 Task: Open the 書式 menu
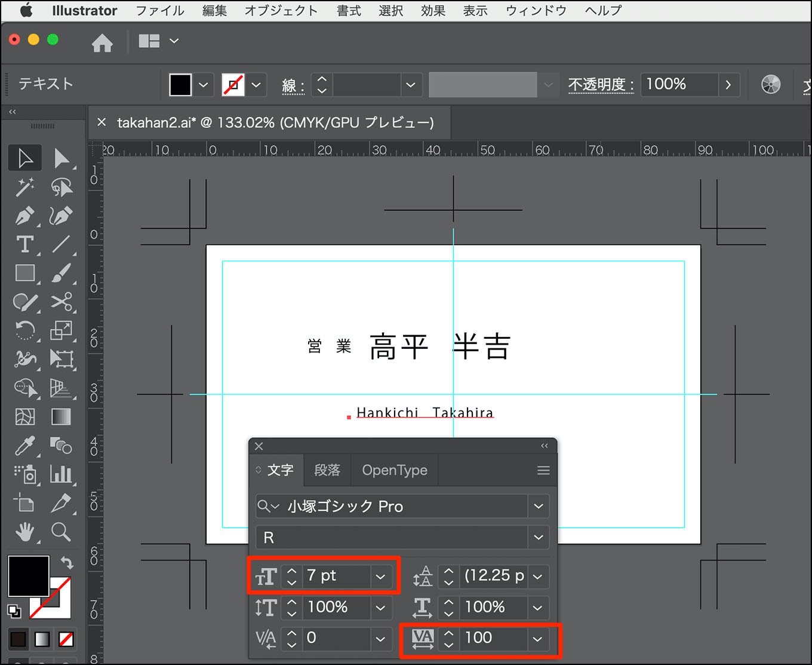(349, 11)
